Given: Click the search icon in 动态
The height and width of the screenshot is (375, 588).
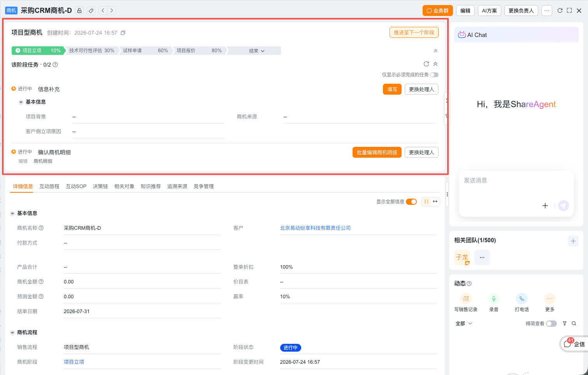Looking at the screenshot, I should point(574,324).
